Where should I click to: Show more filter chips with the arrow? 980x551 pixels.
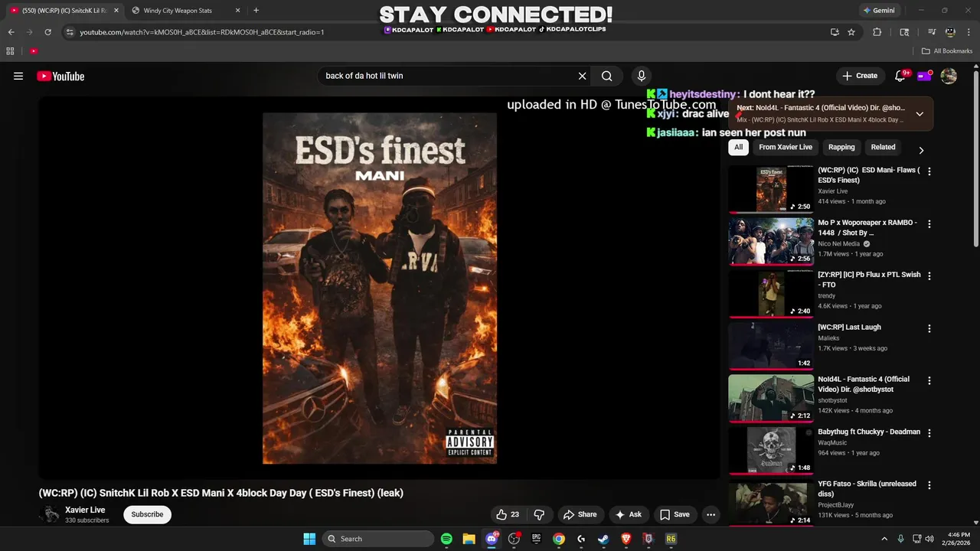921,150
